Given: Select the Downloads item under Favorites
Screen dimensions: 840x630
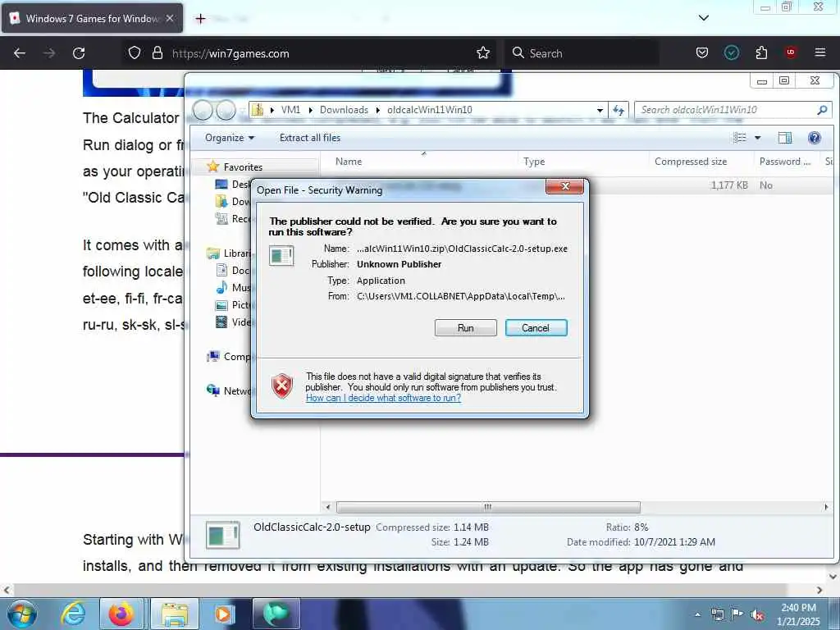Looking at the screenshot, I should (233, 202).
